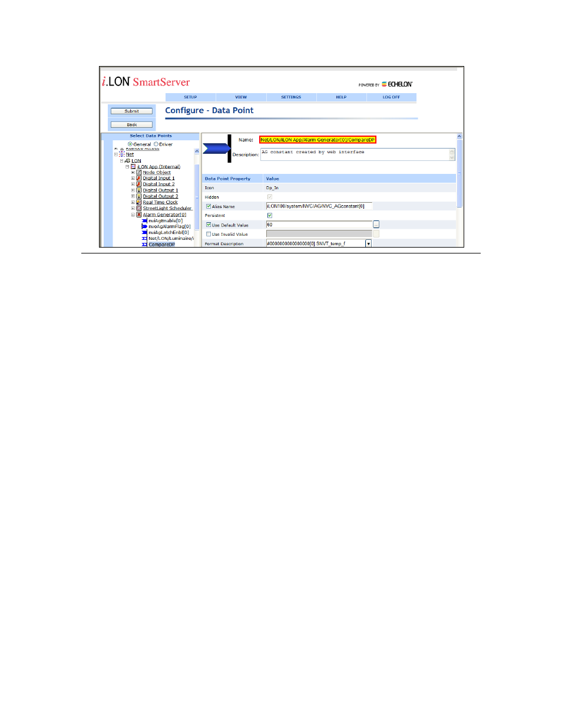Expand the Digital Input 1 node
The image size is (562, 728).
coord(133,178)
